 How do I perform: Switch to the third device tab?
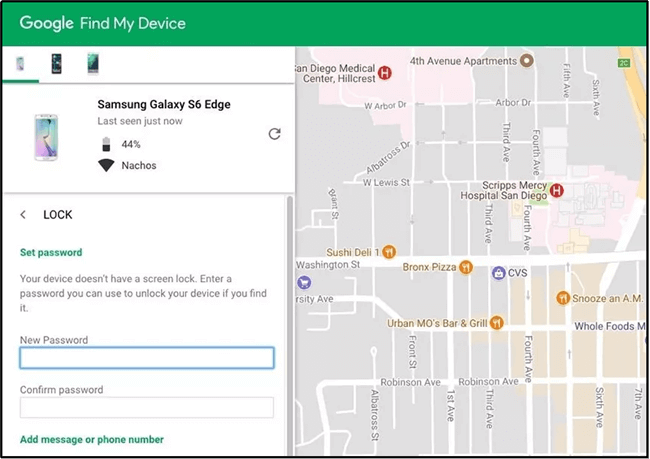pos(92,63)
